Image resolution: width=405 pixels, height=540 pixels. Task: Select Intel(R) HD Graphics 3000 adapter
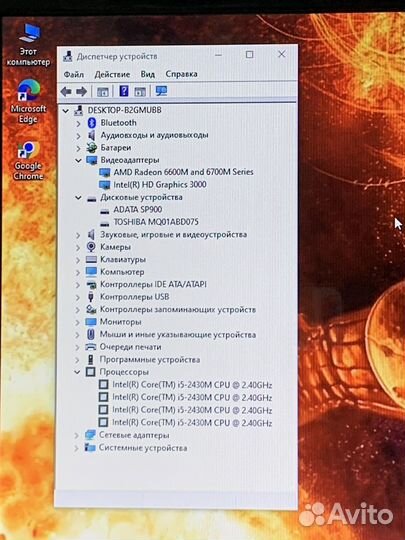(x=160, y=185)
